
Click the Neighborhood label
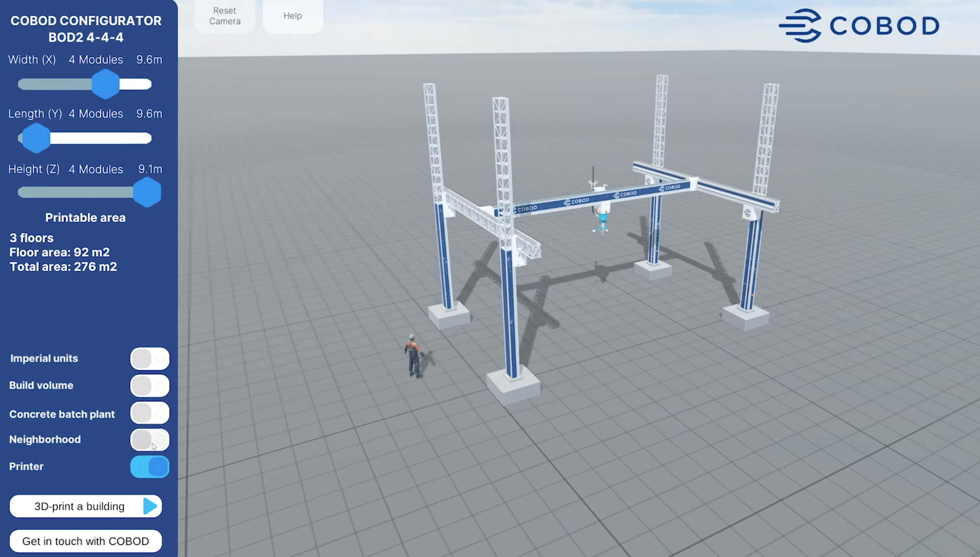[45, 439]
